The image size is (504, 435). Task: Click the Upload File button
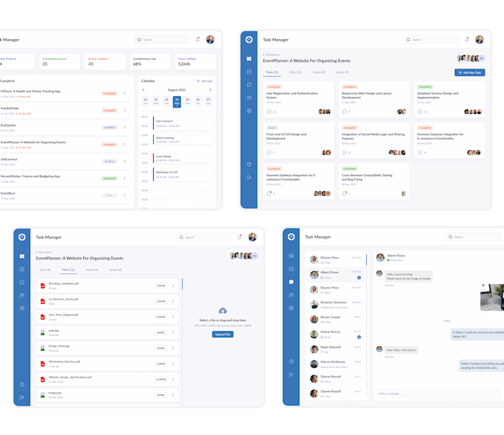[x=223, y=334]
